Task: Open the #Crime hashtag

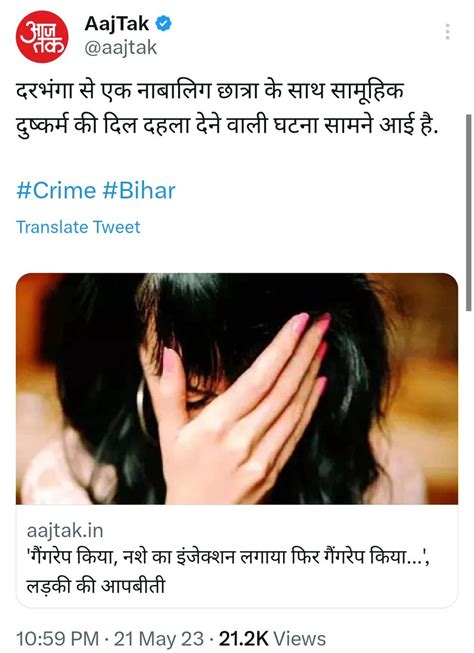Action: point(56,191)
